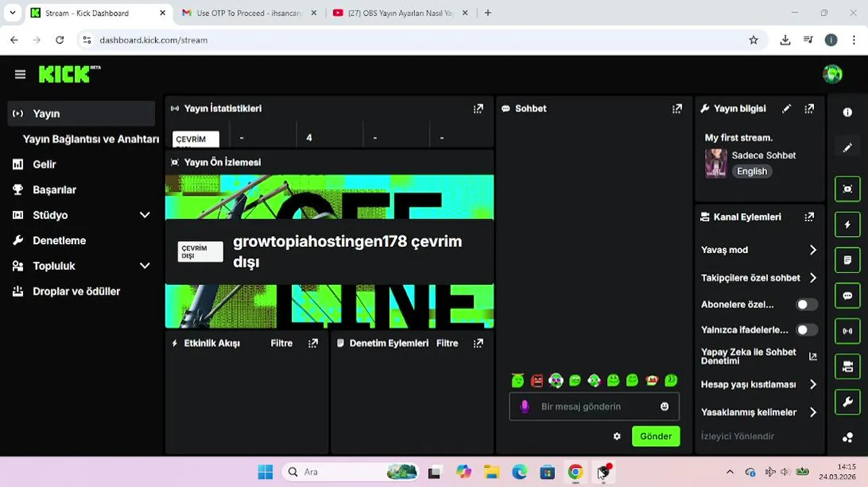This screenshot has height=487, width=868.
Task: Click the English language tag
Action: (x=752, y=171)
